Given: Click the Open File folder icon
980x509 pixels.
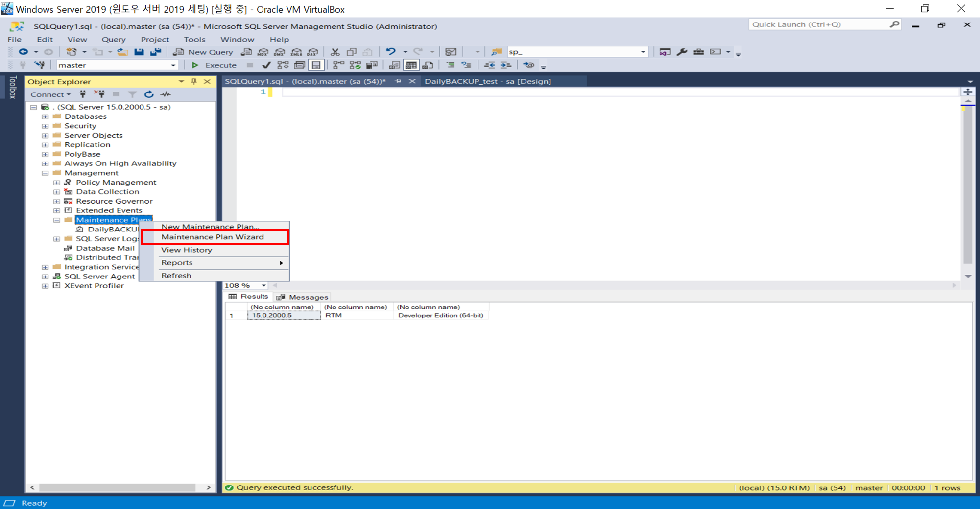Looking at the screenshot, I should click(122, 52).
